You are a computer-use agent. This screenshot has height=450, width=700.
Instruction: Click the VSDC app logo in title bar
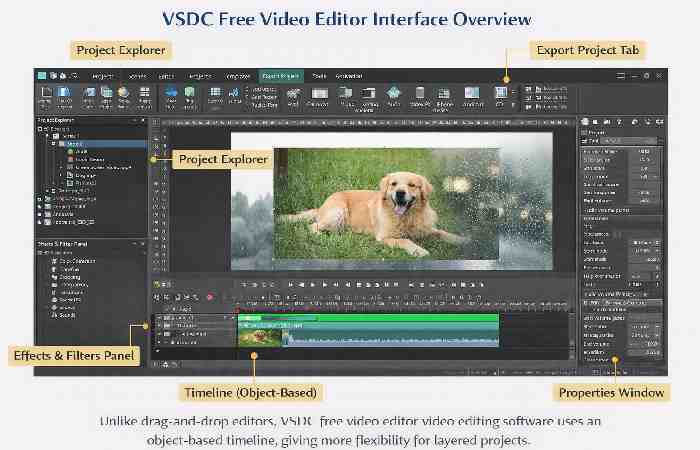point(42,75)
